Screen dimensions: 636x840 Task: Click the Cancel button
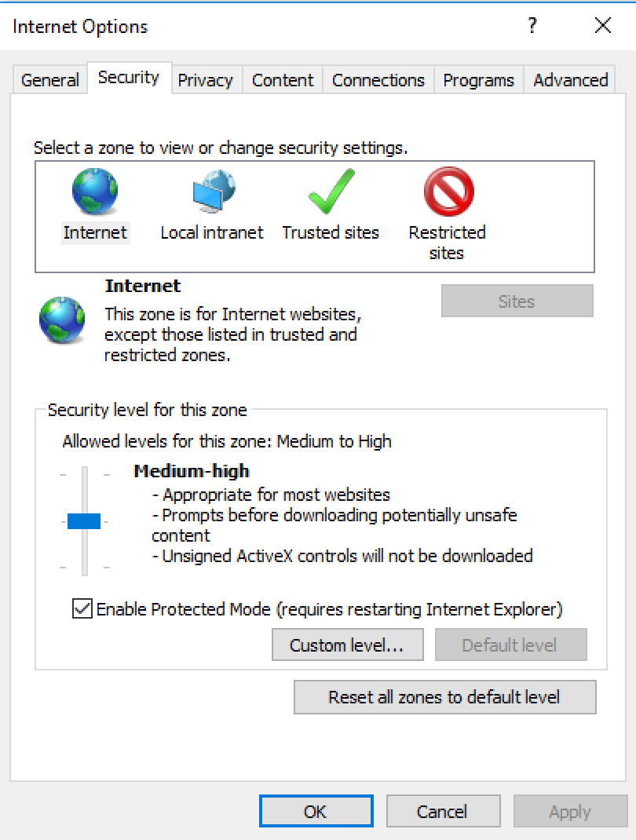point(443,812)
